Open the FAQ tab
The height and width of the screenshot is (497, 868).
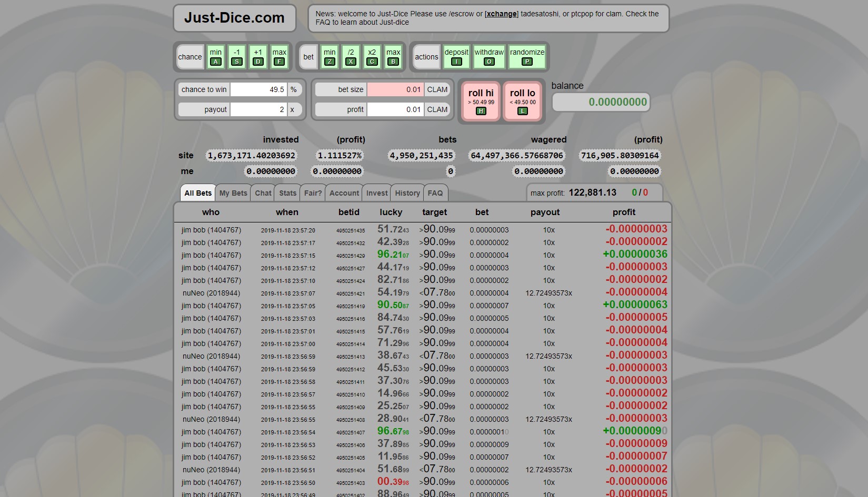435,193
